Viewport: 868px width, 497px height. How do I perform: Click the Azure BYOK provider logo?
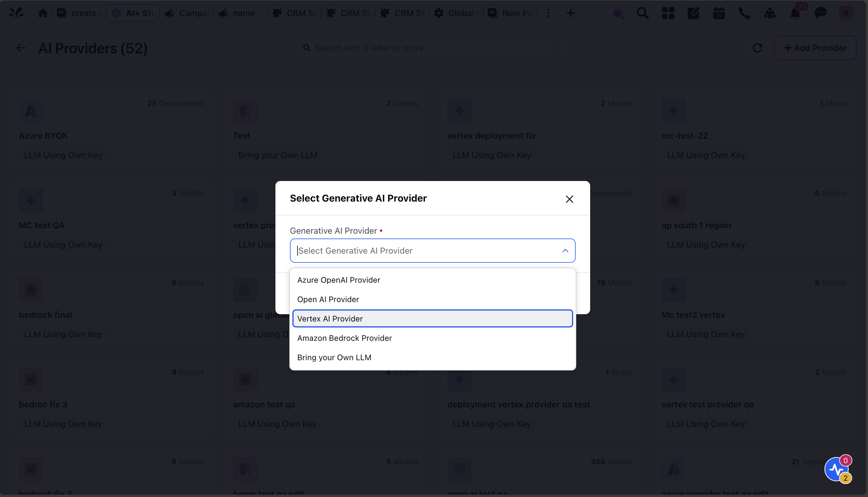(31, 110)
